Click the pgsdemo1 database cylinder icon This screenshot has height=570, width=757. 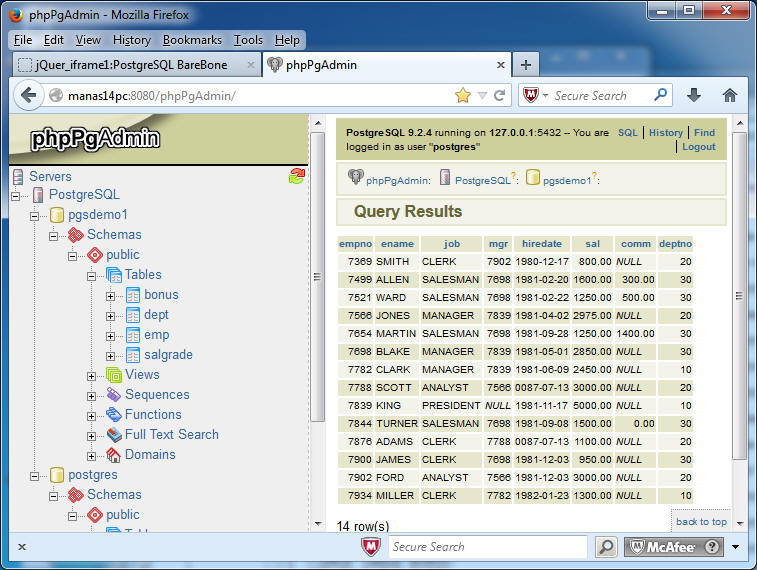tap(57, 215)
